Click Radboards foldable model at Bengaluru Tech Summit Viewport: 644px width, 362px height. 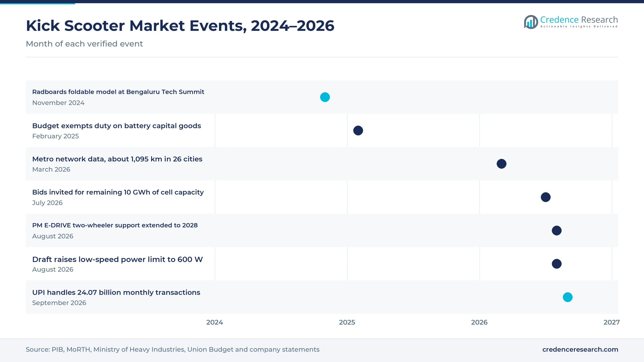click(118, 92)
